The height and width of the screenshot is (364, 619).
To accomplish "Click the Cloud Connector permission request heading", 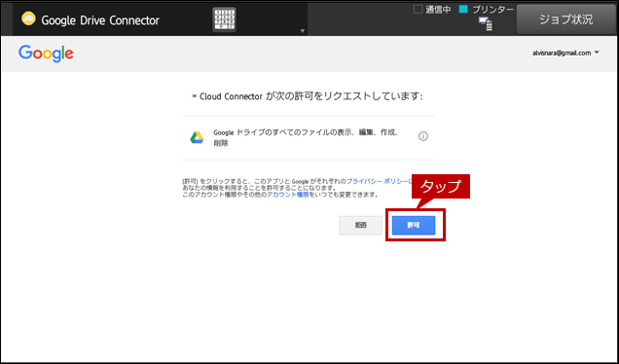I will (308, 96).
